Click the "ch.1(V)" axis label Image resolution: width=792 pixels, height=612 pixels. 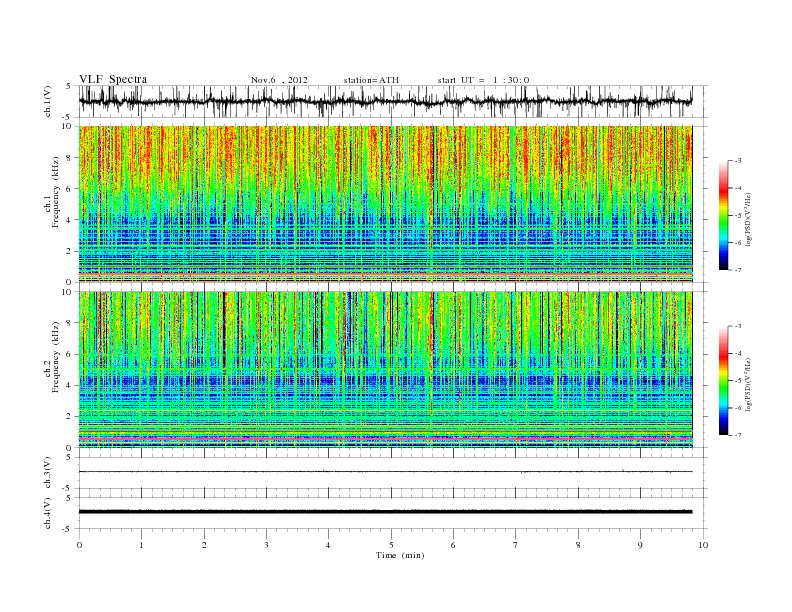click(x=48, y=101)
